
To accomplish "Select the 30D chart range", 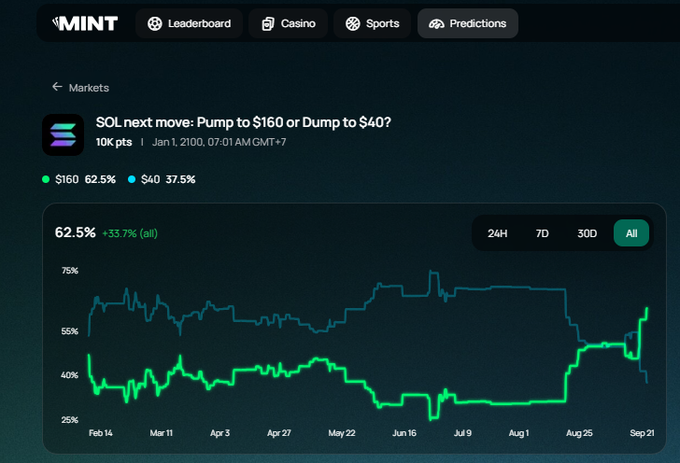I will point(587,233).
